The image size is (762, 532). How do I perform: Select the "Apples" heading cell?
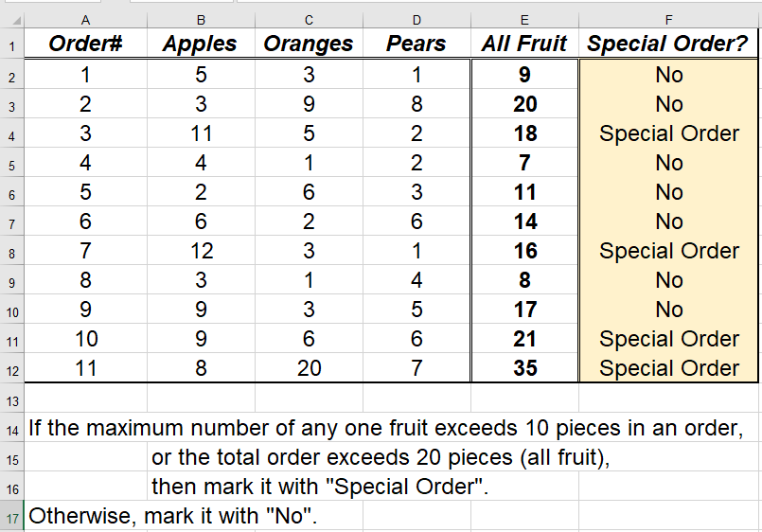click(200, 44)
